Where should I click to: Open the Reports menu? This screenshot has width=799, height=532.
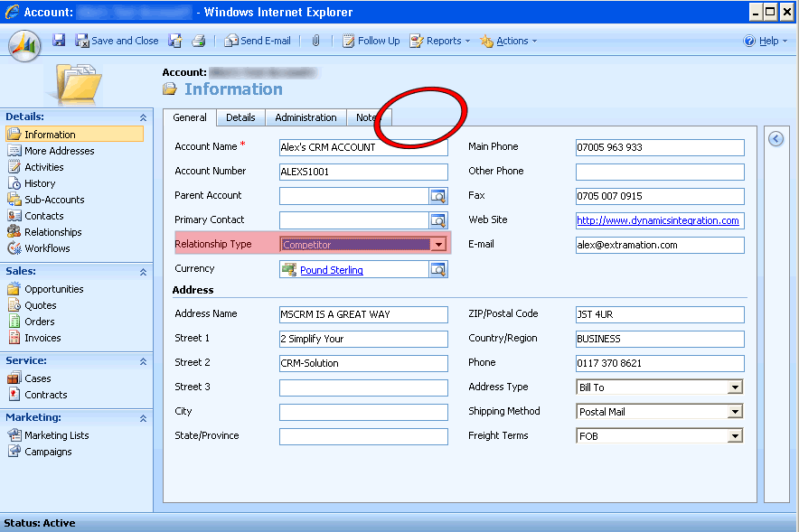[443, 41]
